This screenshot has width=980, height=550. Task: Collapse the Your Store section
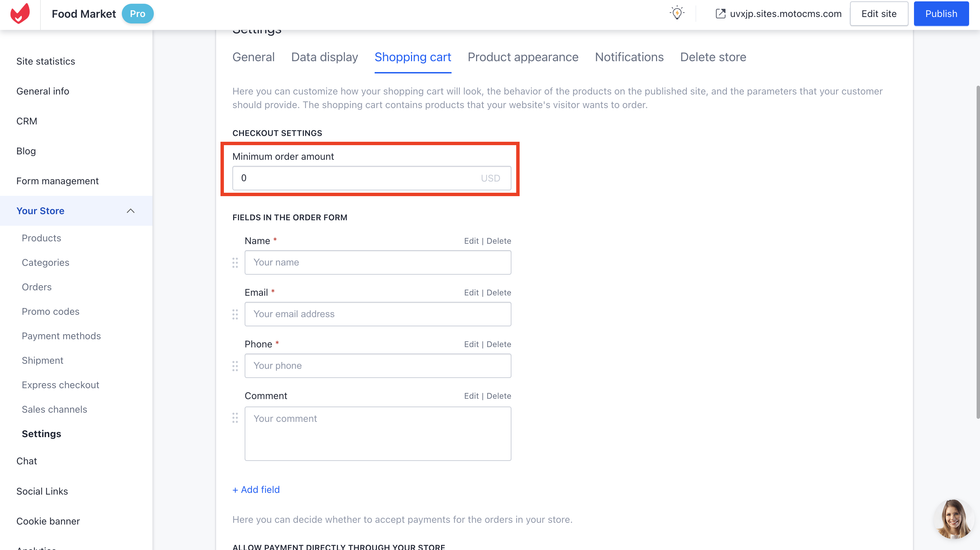tap(130, 211)
